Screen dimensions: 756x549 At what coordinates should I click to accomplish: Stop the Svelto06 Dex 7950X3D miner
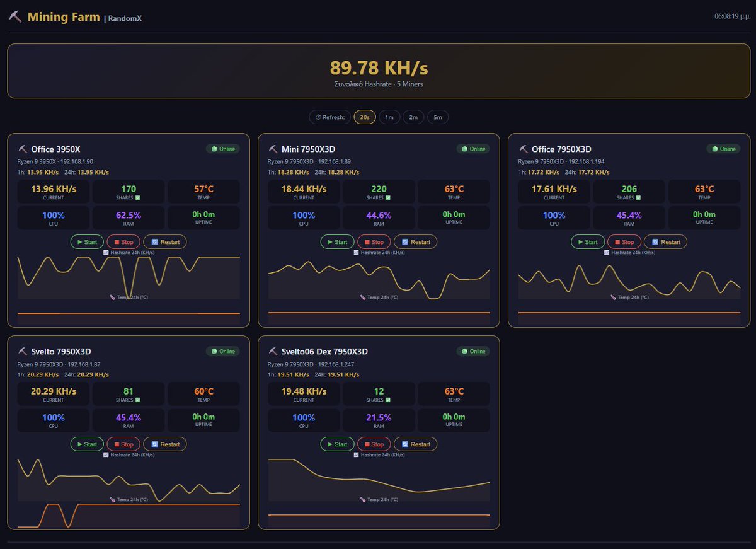pyautogui.click(x=374, y=444)
